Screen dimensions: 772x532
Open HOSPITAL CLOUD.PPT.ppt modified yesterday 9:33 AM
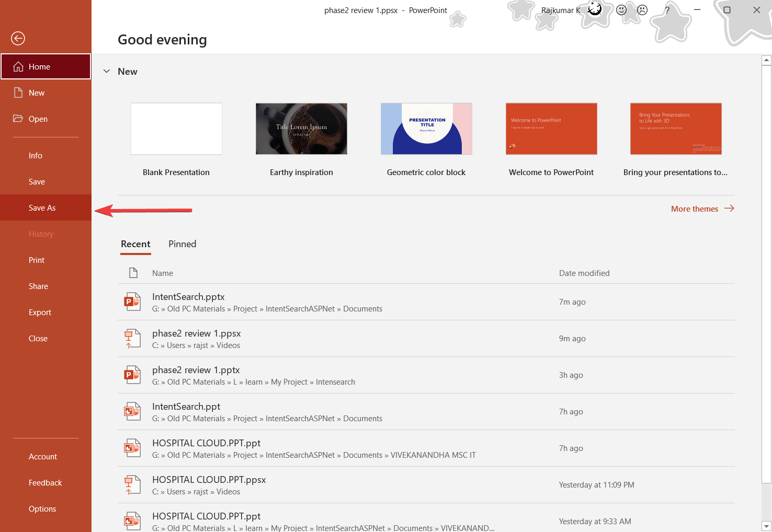[426, 518]
